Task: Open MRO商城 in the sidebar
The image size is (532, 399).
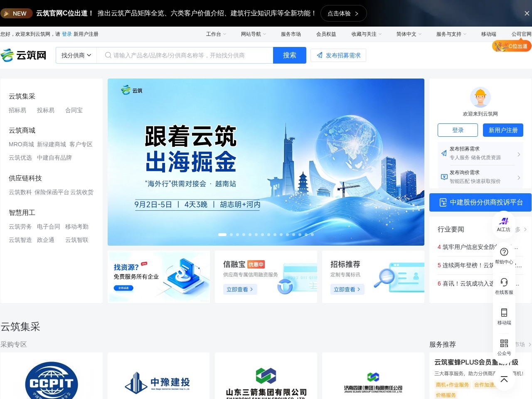Action: tap(21, 144)
